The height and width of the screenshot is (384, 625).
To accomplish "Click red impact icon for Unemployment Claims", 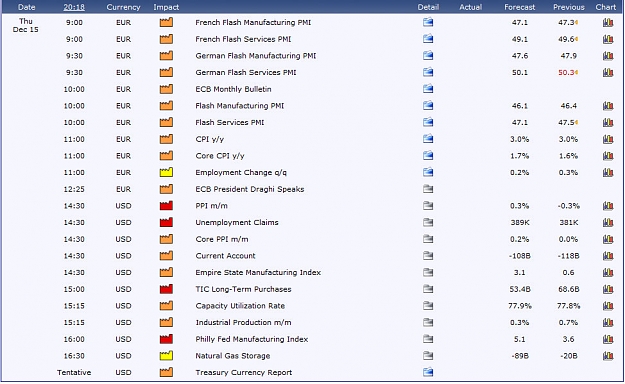I will [x=166, y=223].
